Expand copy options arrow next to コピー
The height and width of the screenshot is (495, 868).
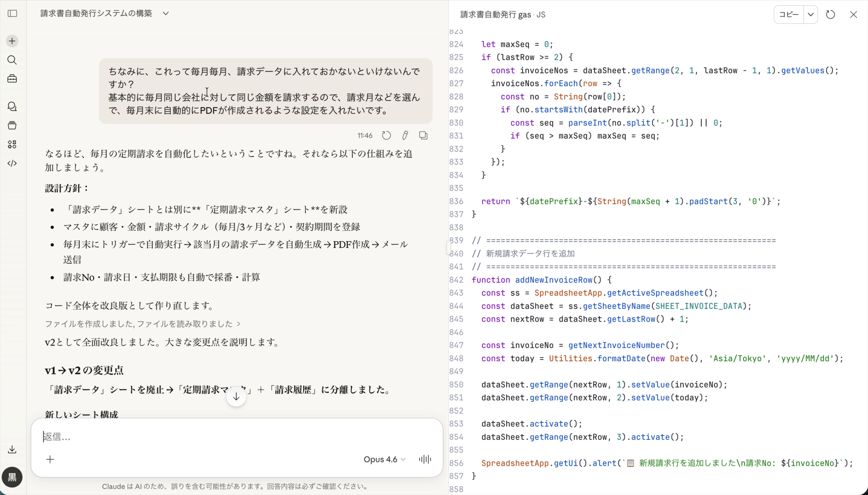pos(810,15)
